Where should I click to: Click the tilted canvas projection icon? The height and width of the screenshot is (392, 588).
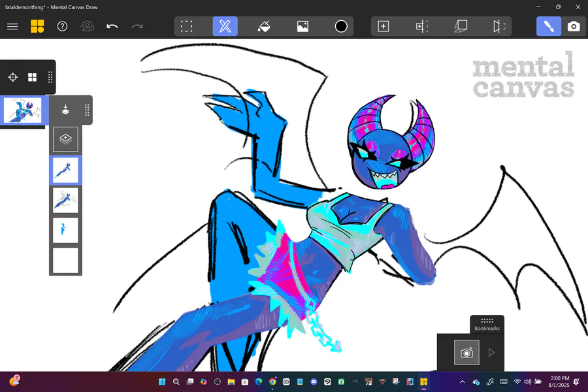(461, 26)
